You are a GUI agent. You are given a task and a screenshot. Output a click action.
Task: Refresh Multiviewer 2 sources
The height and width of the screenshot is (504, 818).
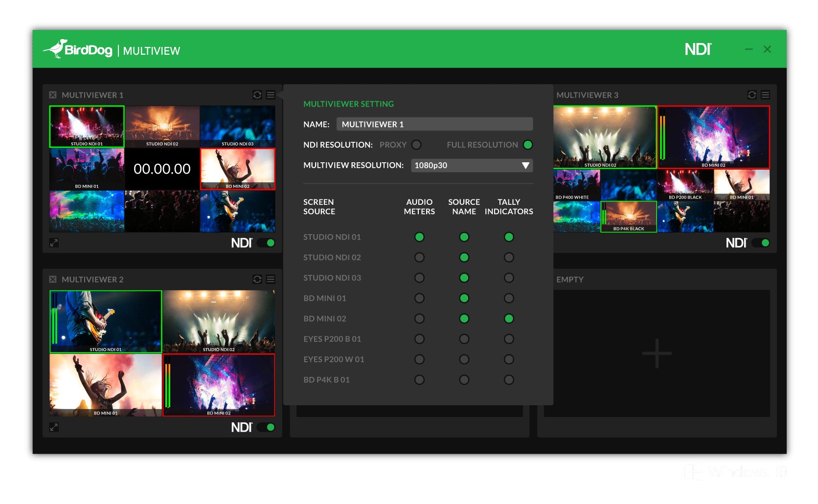pyautogui.click(x=257, y=279)
